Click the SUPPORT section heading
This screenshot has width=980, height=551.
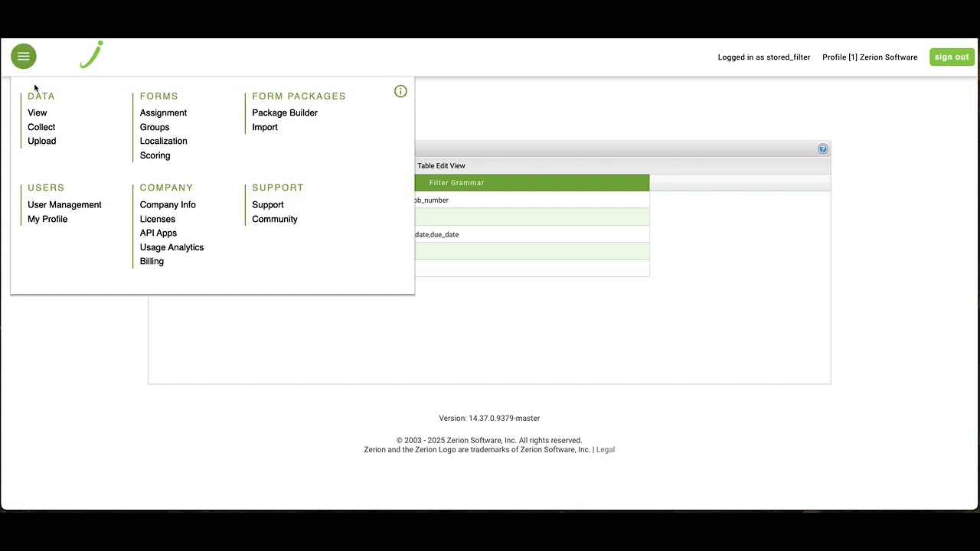[x=278, y=187]
